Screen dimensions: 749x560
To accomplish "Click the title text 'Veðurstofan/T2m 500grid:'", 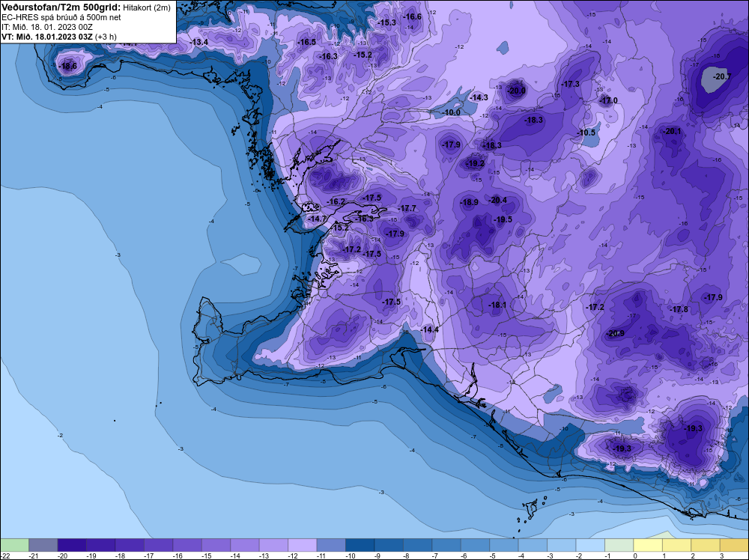I will click(x=61, y=7).
